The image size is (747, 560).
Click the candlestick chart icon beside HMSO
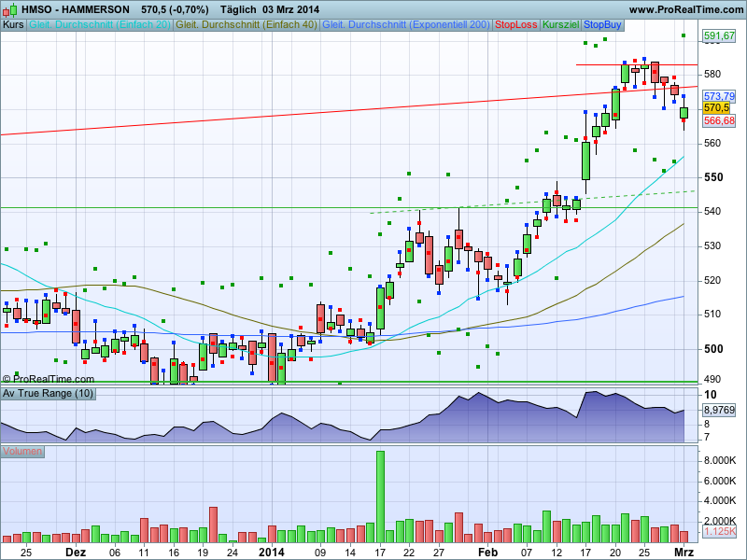pyautogui.click(x=9, y=9)
